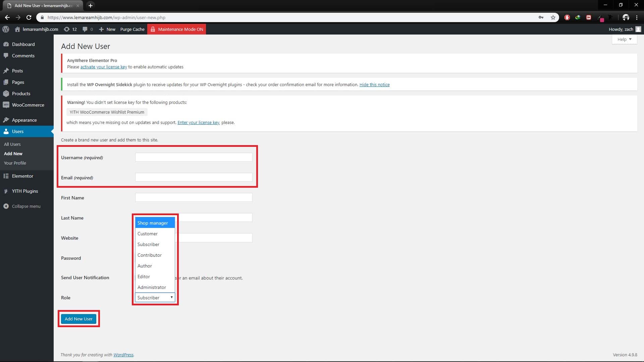Expand the Help panel dropdown

tap(624, 39)
